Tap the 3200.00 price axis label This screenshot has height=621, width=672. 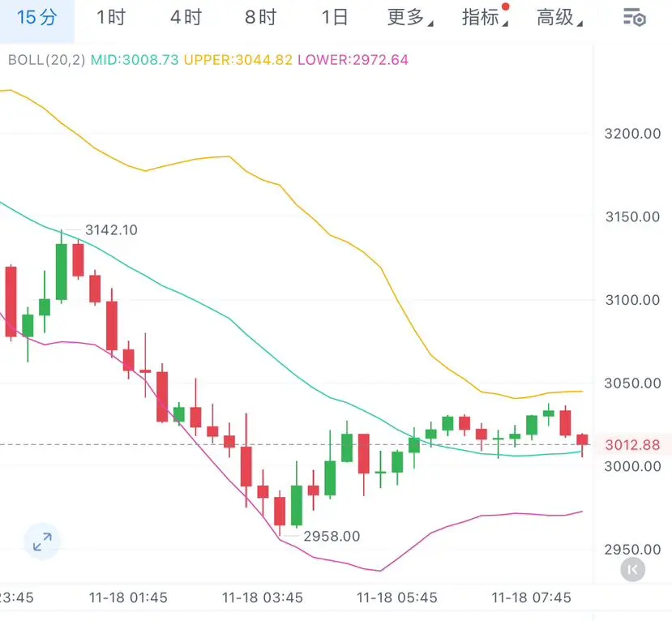point(632,134)
